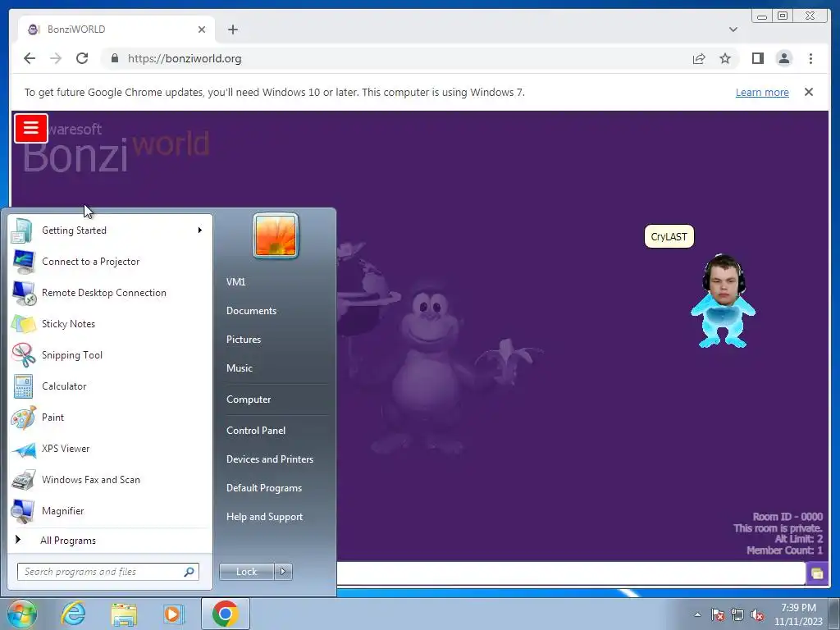Launch Internet Explorer from taskbar

[73, 614]
